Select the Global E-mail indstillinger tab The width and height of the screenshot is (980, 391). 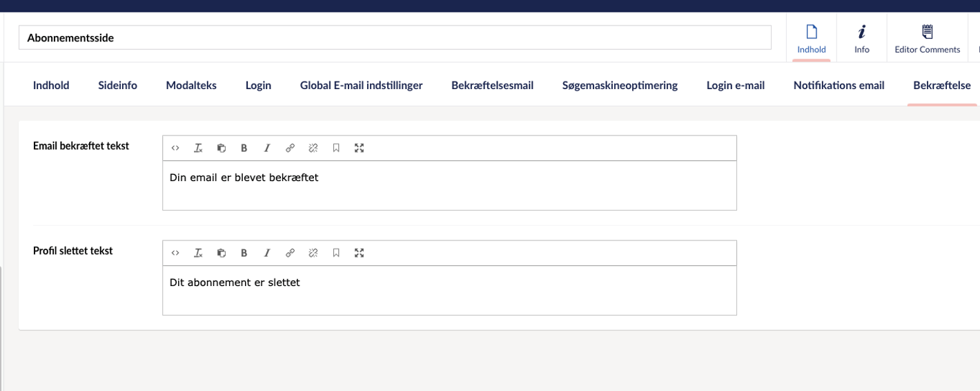click(x=361, y=86)
